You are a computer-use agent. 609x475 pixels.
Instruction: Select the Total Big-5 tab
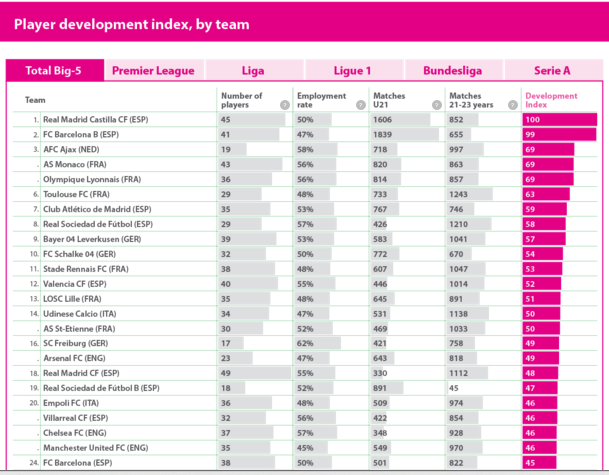pos(55,70)
